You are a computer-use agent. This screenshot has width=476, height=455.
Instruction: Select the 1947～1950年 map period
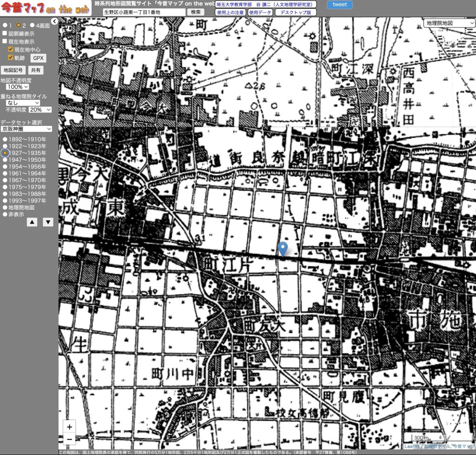click(x=5, y=160)
